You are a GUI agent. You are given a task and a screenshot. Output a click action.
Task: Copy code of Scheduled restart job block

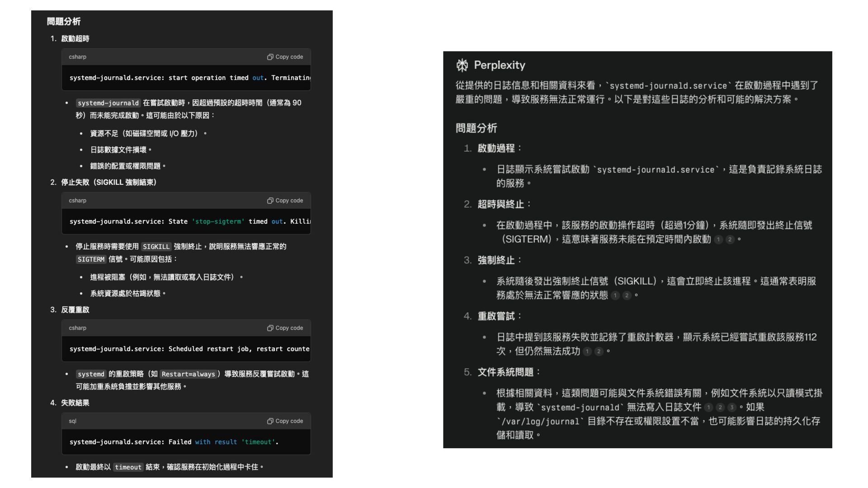(285, 328)
